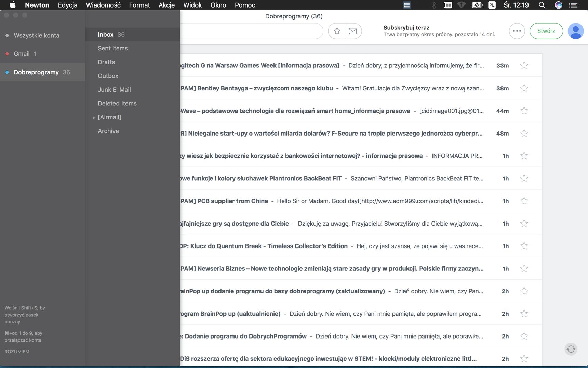Screen dimensions: 588x368
Task: Click the refresh sync icon
Action: pos(571,349)
